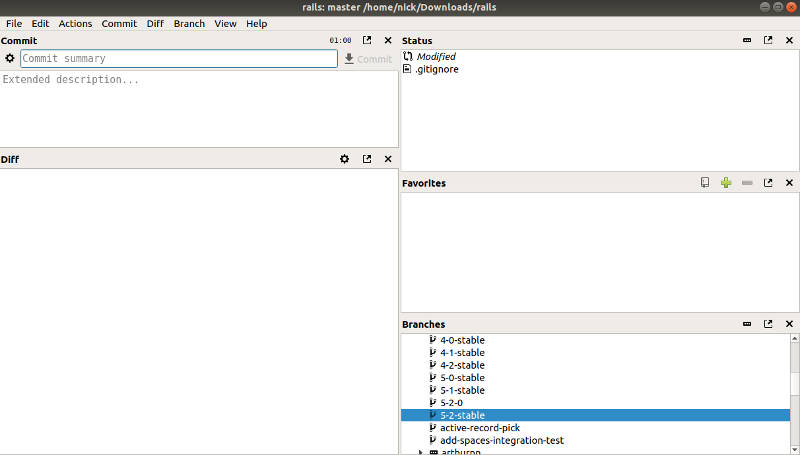Click the Branches panel filter icon
The image size is (800, 455).
pyautogui.click(x=747, y=324)
